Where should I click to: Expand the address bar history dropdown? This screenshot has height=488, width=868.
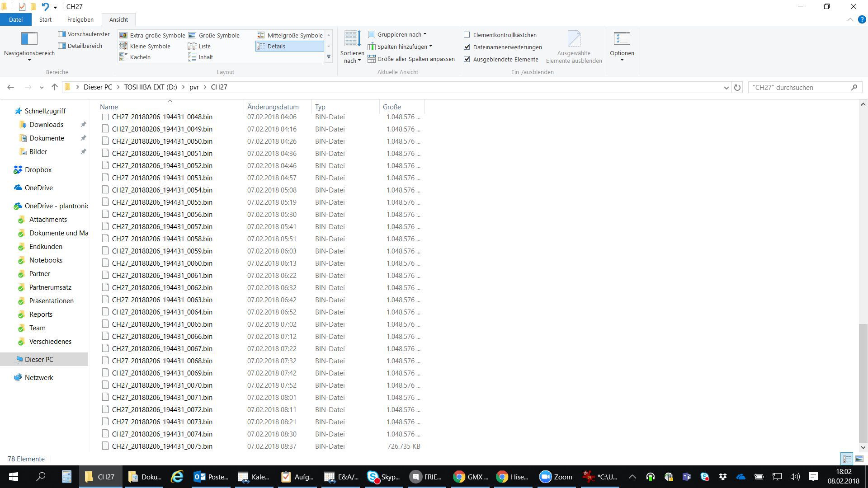click(x=726, y=88)
